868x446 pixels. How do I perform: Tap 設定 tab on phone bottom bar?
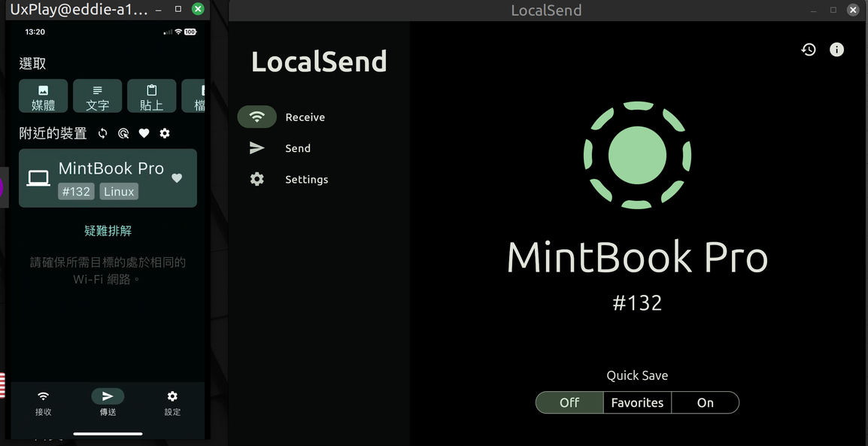(x=172, y=402)
